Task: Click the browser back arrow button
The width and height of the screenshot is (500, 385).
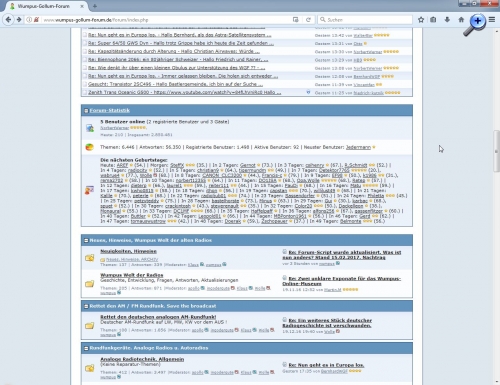Action: pos(8,20)
